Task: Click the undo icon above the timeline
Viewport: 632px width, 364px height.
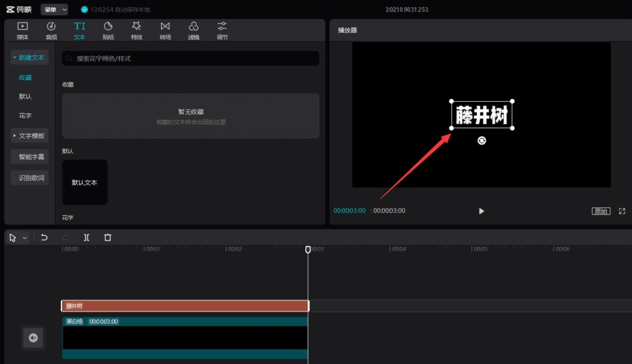Action: (x=44, y=237)
